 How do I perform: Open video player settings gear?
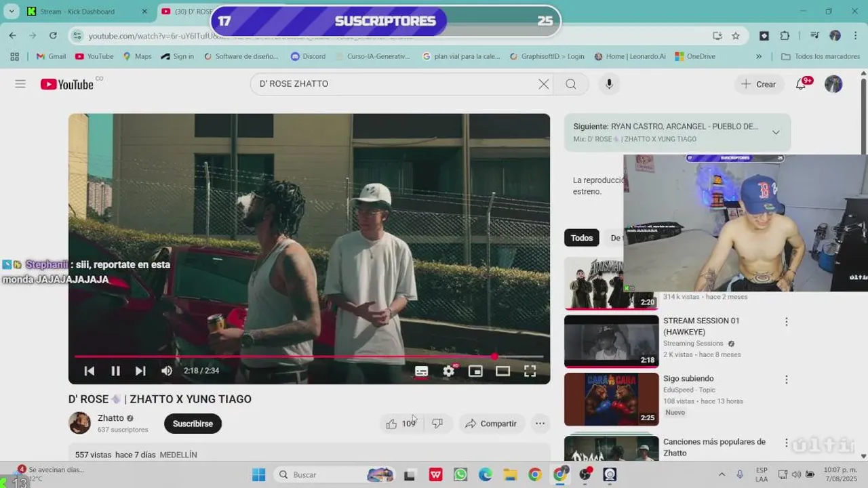448,371
